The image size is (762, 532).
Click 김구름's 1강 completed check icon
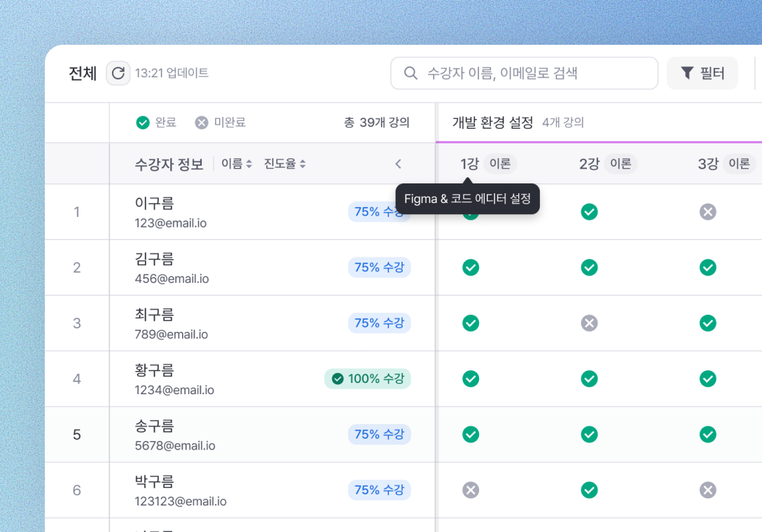pos(471,267)
